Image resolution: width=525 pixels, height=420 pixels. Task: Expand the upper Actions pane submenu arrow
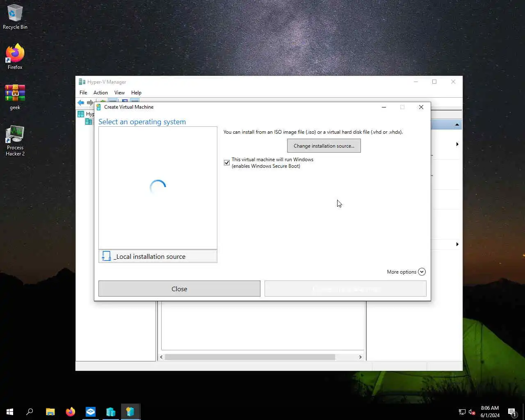click(457, 144)
